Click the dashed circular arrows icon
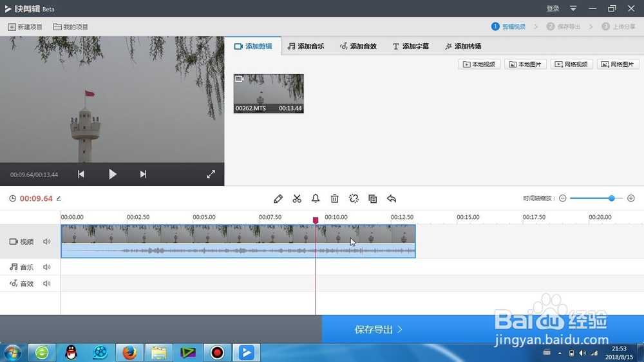The width and height of the screenshot is (644, 362). click(354, 199)
